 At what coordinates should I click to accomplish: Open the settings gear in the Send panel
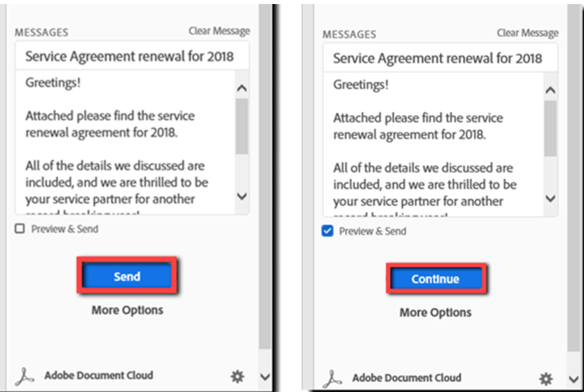tap(237, 376)
